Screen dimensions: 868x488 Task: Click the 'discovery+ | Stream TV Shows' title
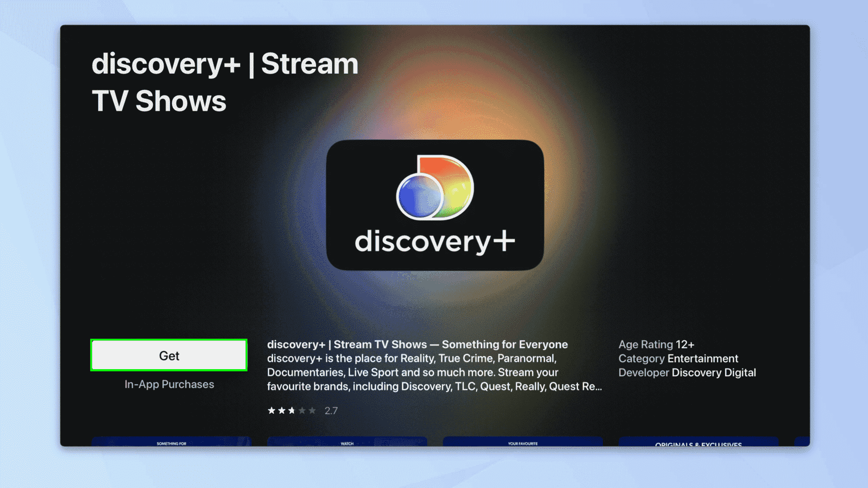(x=225, y=82)
